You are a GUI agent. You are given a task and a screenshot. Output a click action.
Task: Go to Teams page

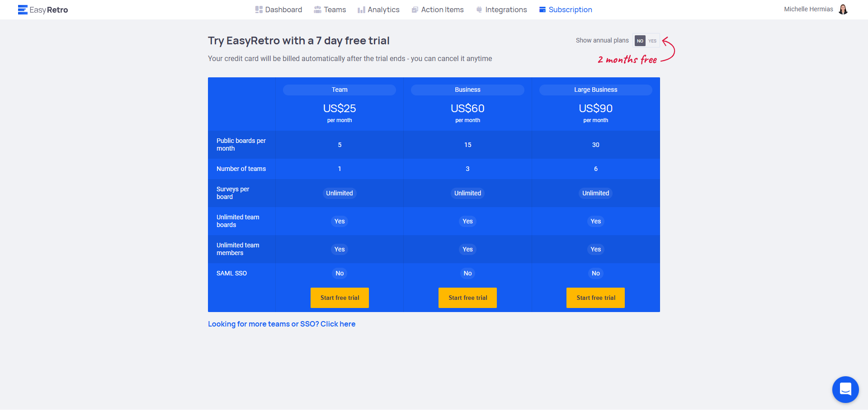[x=330, y=9]
